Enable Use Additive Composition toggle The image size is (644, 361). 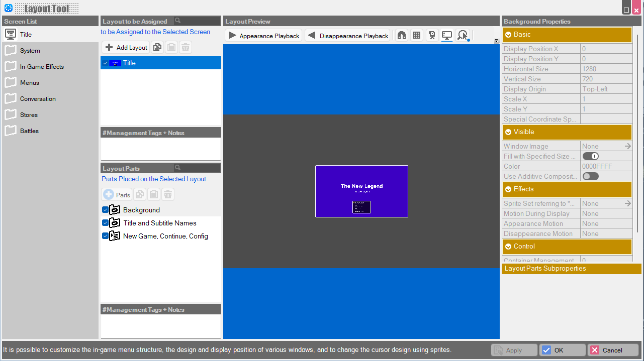click(590, 176)
